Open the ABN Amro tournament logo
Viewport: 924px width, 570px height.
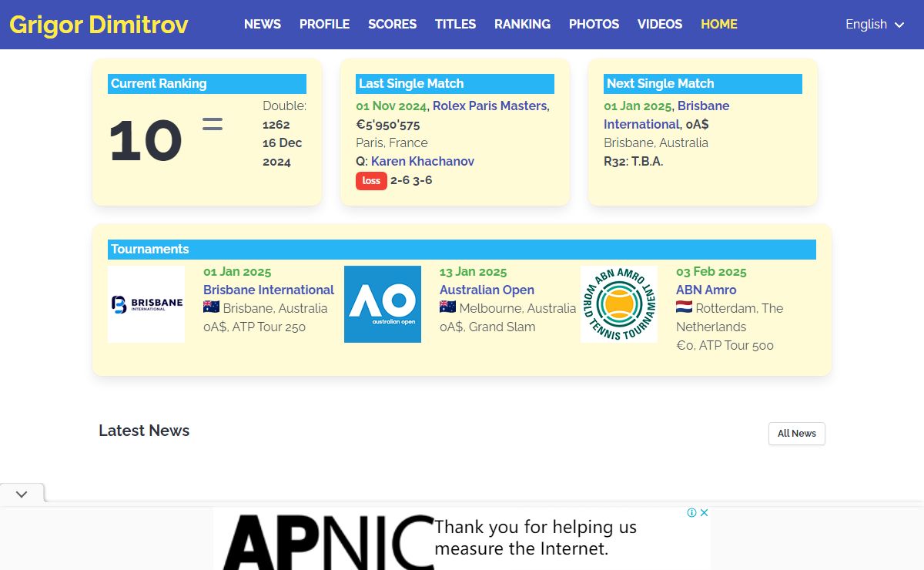[x=619, y=304]
